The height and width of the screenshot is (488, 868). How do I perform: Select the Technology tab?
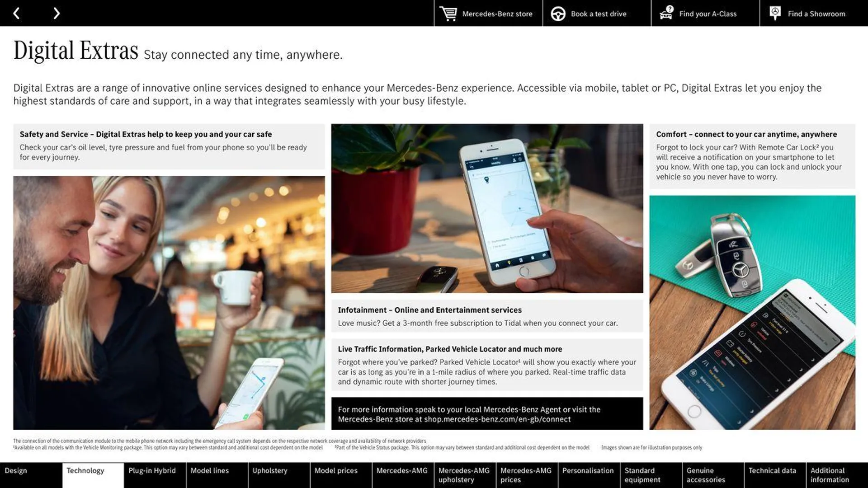pos(85,471)
